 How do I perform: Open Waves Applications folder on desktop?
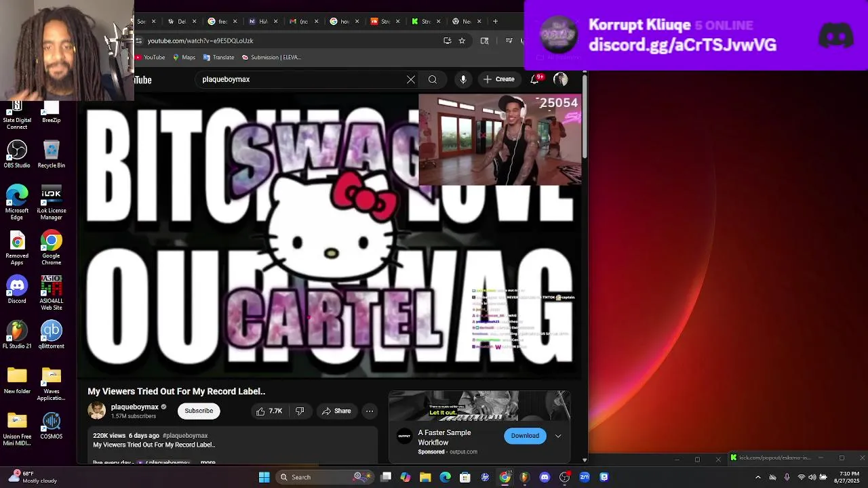tap(52, 384)
